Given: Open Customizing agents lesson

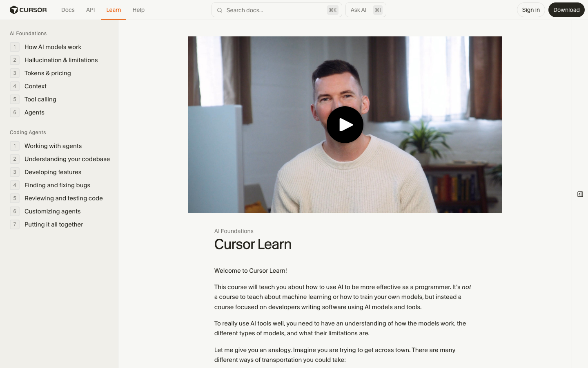Looking at the screenshot, I should point(52,211).
